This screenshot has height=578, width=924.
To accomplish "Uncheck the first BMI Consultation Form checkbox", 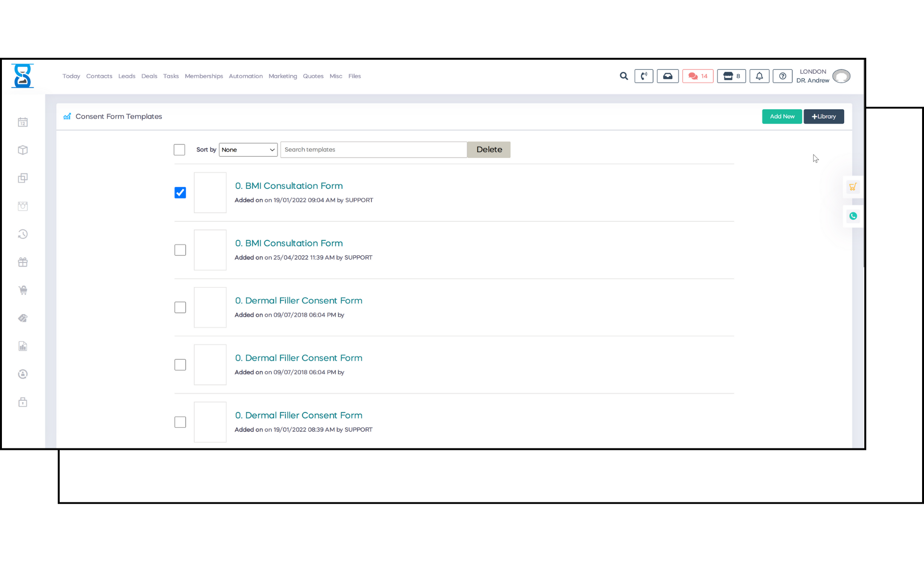I will coord(180,193).
